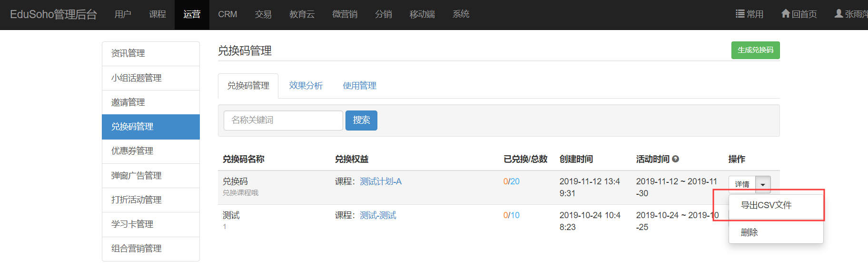Switch to the 使用管理 tab

coord(359,86)
